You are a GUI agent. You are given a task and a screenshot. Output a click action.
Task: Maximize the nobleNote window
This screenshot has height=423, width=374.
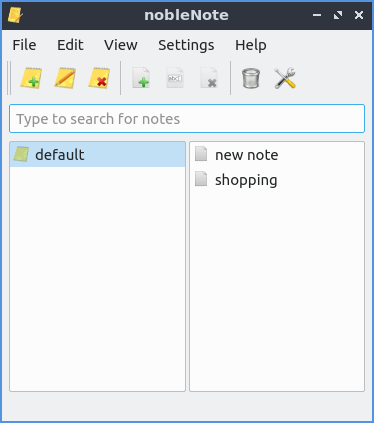pyautogui.click(x=338, y=15)
